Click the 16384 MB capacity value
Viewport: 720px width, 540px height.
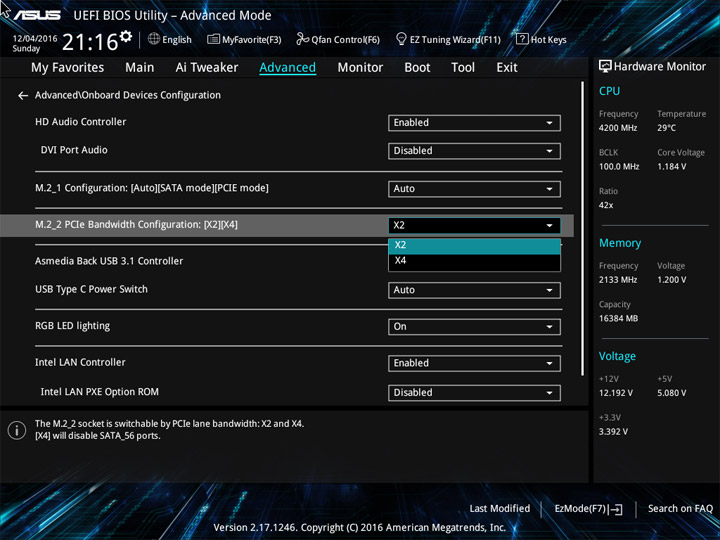[x=618, y=319]
